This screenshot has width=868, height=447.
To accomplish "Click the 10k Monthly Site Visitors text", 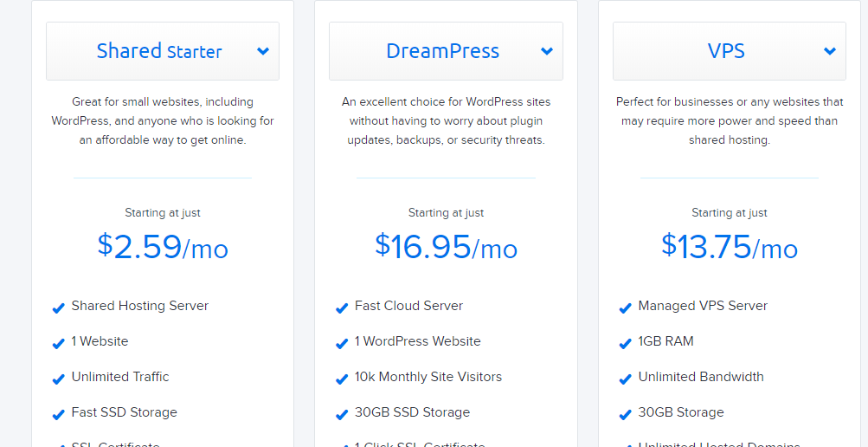I will (428, 377).
